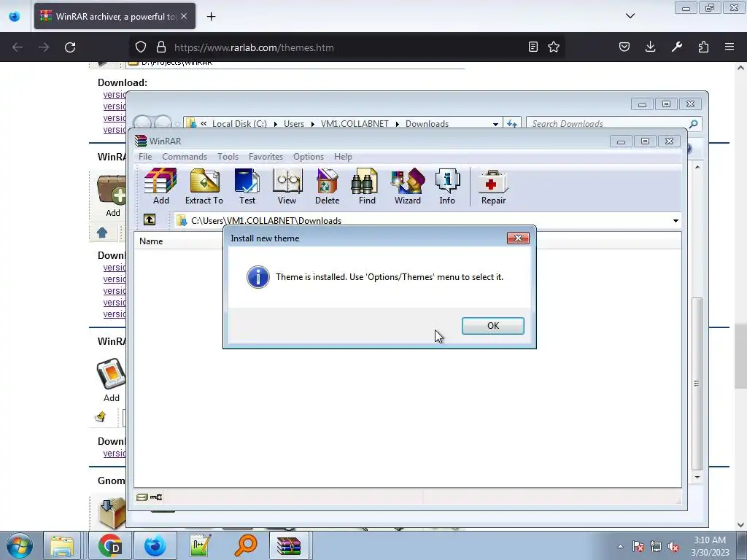This screenshot has height=560, width=747.
Task: Click the tracking protection shield icon
Action: tap(141, 47)
